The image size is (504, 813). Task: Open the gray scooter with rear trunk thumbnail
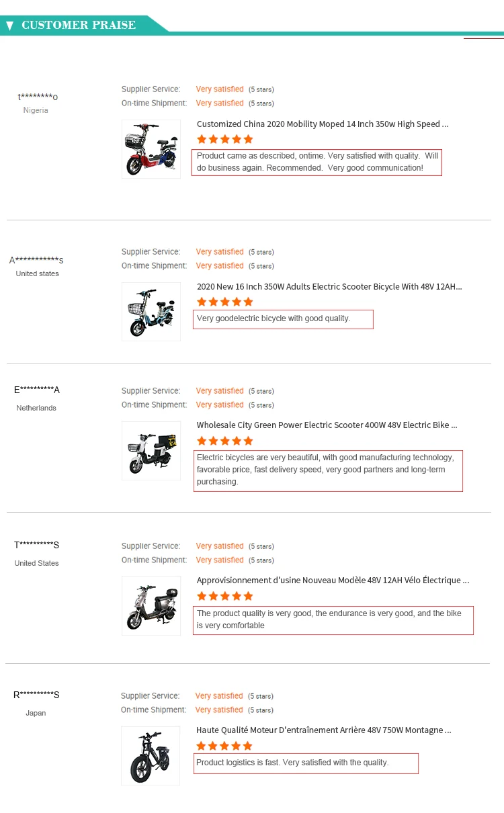pyautogui.click(x=151, y=606)
